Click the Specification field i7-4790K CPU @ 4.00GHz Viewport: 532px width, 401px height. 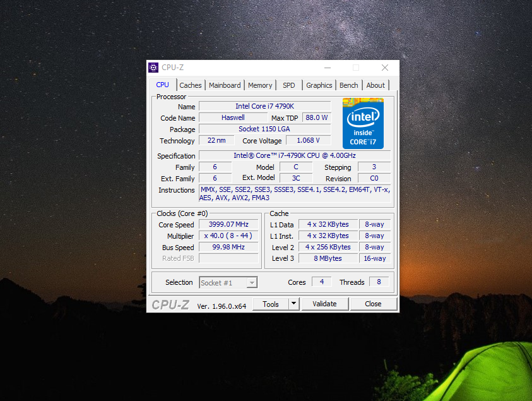click(x=295, y=155)
